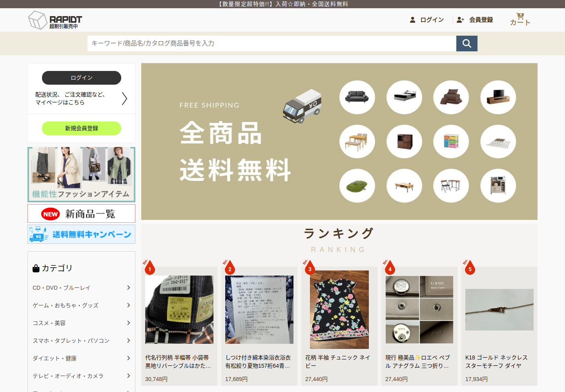This screenshot has height=392, width=565.
Task: Expand CD・DVD・ブルーレイ category chevron
Action: pyautogui.click(x=128, y=288)
